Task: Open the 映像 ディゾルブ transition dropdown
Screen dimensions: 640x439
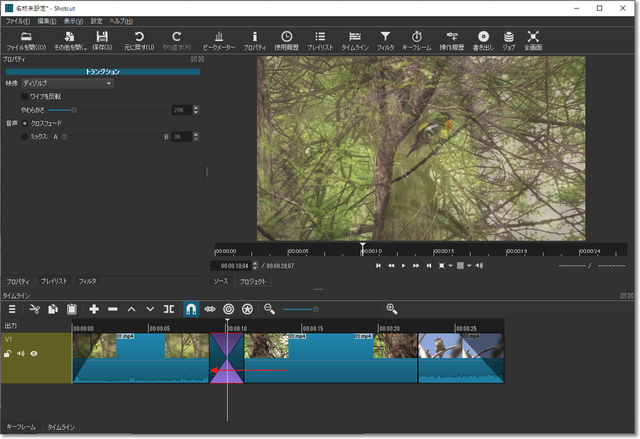Action: click(66, 83)
